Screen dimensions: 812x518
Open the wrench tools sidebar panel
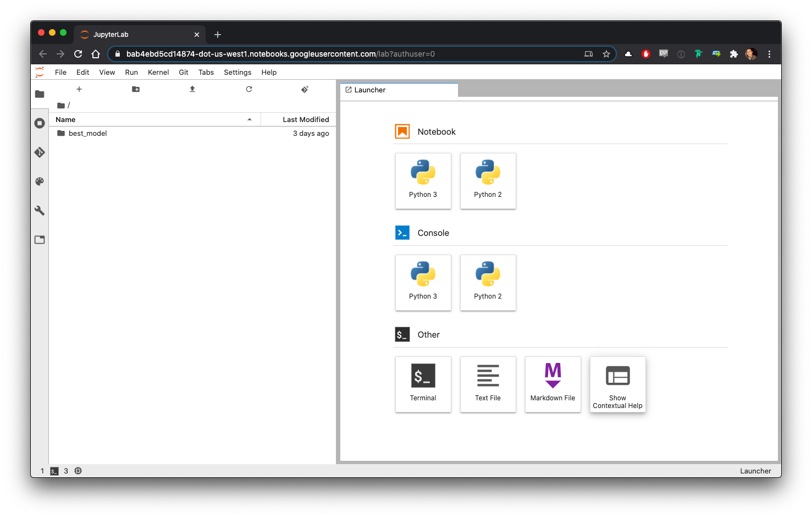coord(40,211)
